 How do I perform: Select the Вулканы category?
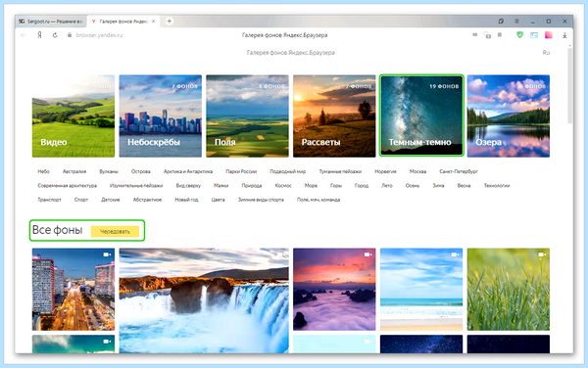coord(109,171)
